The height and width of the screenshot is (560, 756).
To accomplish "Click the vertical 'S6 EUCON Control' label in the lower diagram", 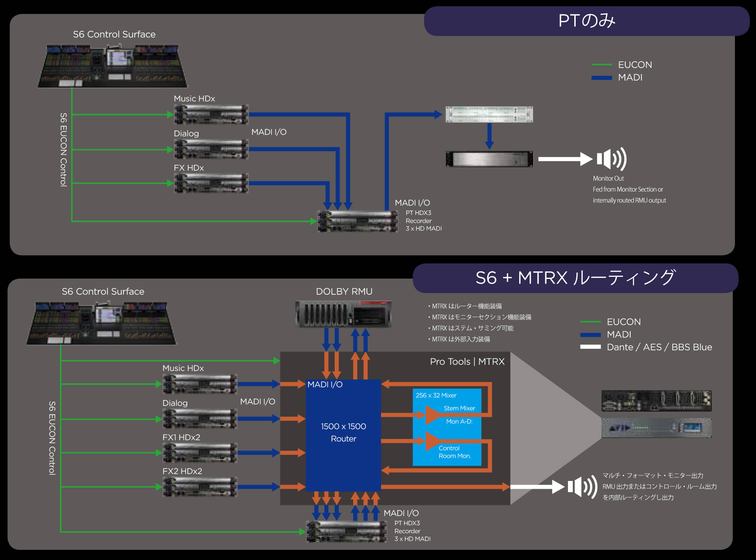I will [52, 438].
